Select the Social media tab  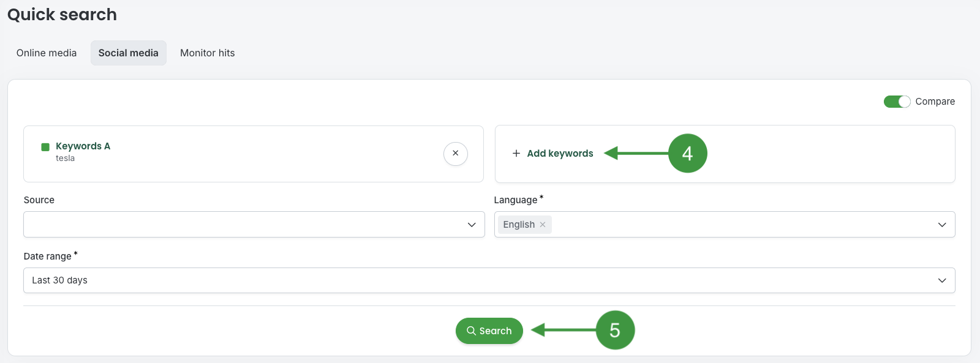[x=129, y=53]
